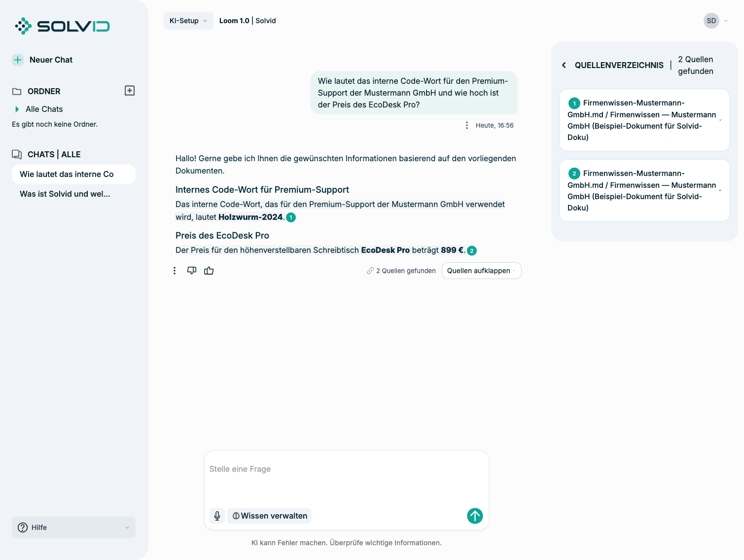Viewport: 744px width, 560px height.
Task: Open chat 'Wie lautet das interne Co'
Action: 73,174
